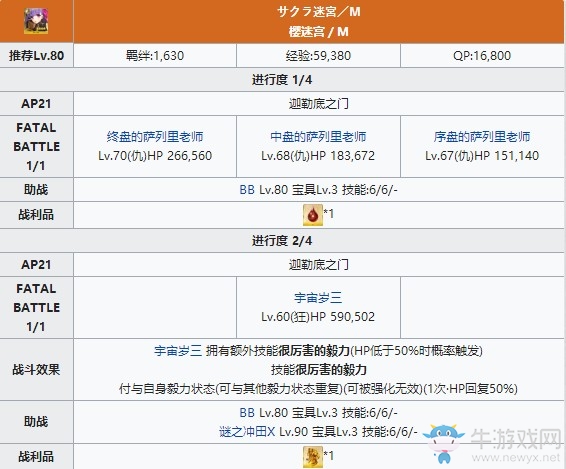Select the サクラ迷宮／M title text
This screenshot has height=469, width=566.
click(318, 12)
